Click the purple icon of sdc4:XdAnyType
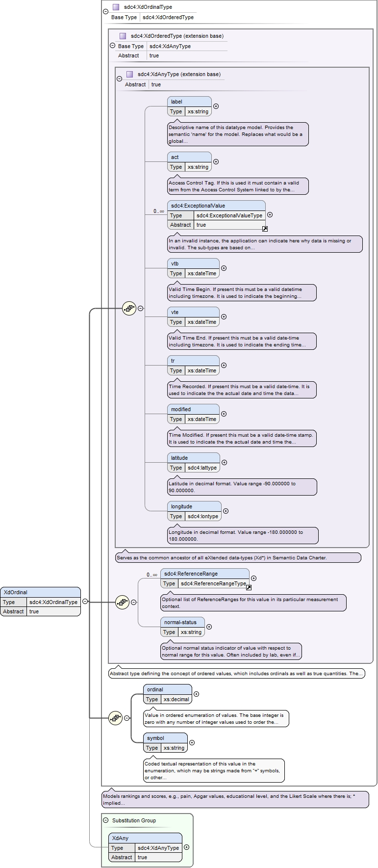 pyautogui.click(x=129, y=75)
